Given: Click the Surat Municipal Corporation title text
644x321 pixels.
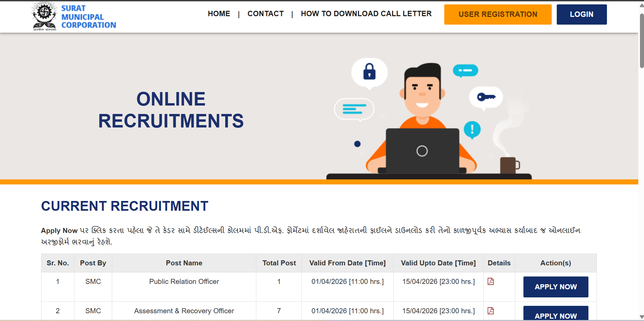Looking at the screenshot, I should pyautogui.click(x=88, y=17).
